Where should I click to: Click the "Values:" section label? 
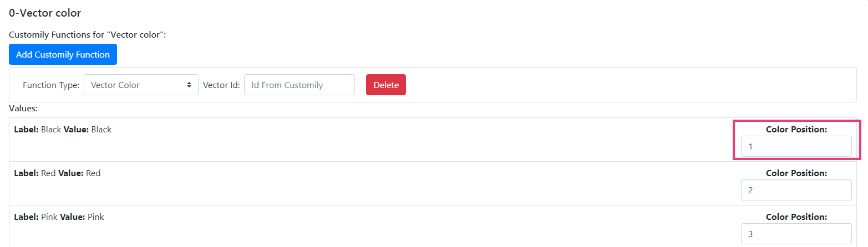pos(23,109)
